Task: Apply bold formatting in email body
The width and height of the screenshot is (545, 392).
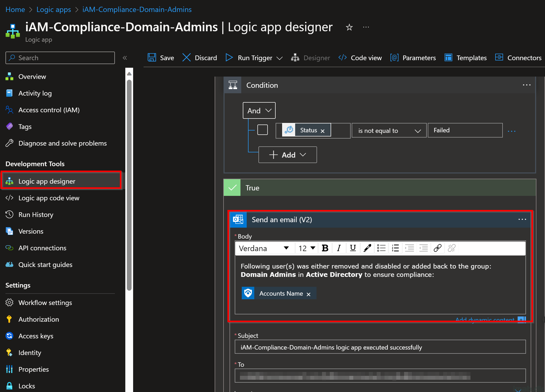Action: click(325, 248)
